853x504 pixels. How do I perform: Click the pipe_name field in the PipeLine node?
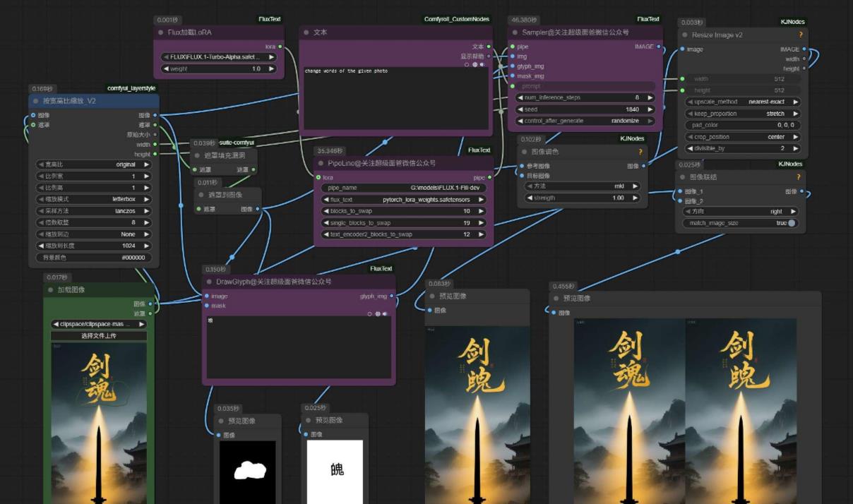click(403, 188)
